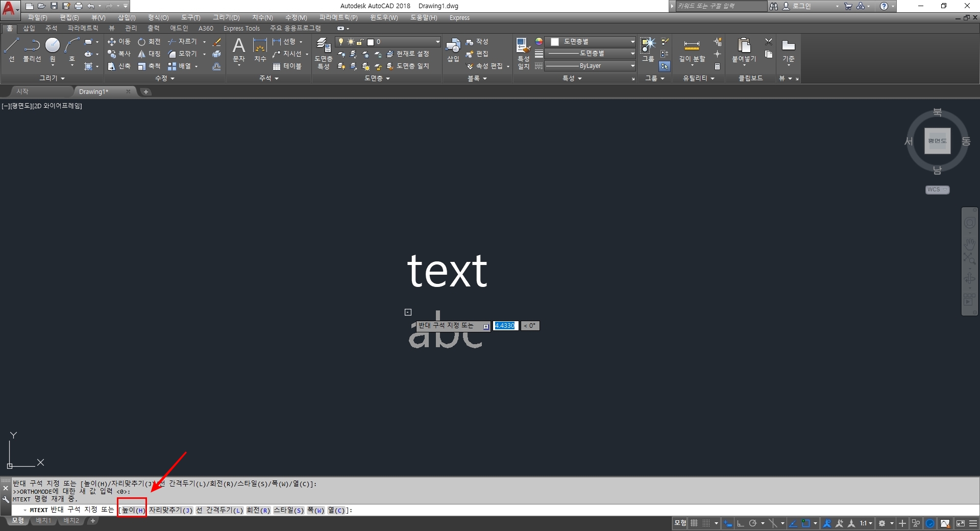Select the Circle (원) tool
The image size is (980, 531).
53,50
